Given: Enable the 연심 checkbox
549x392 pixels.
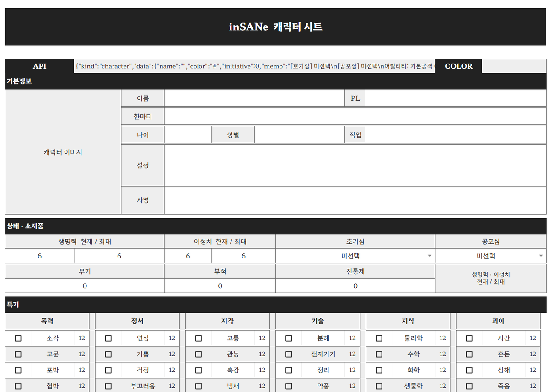Looking at the screenshot, I should pyautogui.click(x=108, y=338).
